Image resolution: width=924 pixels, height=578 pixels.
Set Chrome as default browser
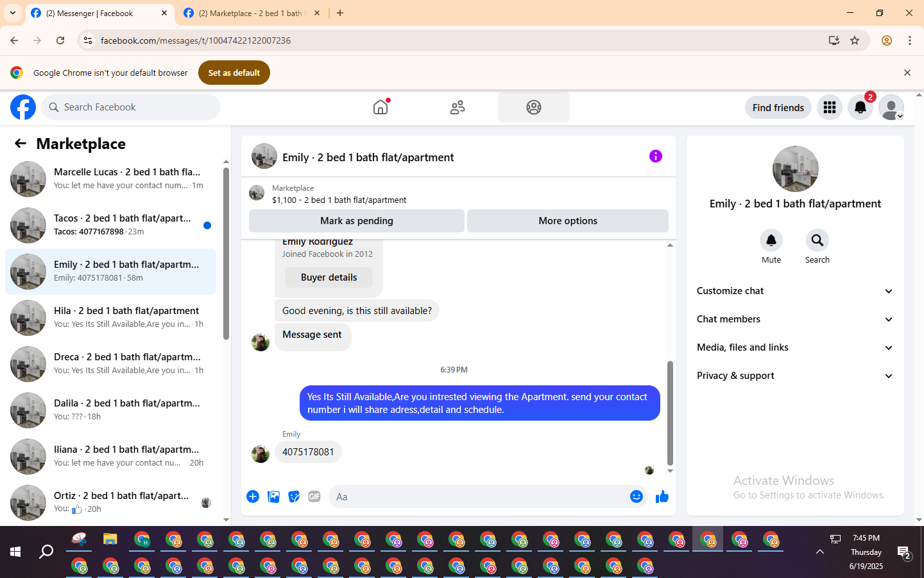coord(234,73)
